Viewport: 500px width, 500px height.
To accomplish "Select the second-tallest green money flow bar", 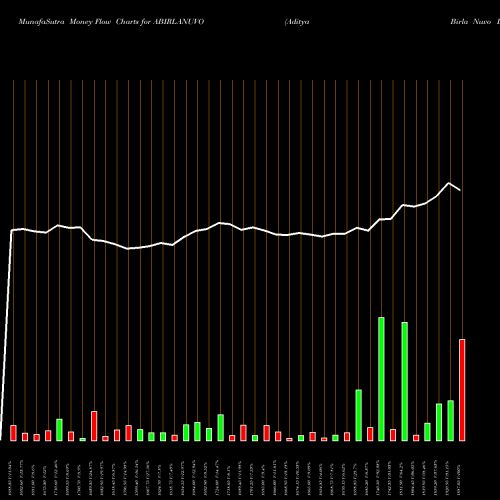I will (x=404, y=381).
